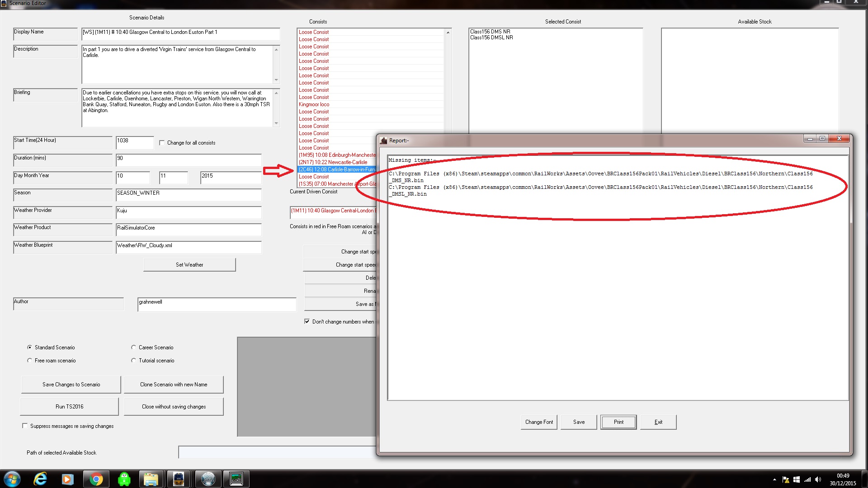Select the Career Scenario radio button
868x488 pixels.
pos(133,347)
